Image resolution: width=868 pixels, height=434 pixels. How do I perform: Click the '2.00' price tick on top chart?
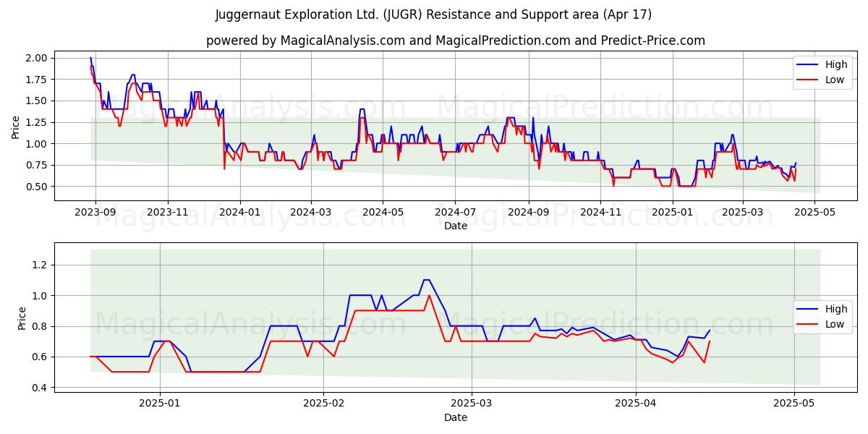[x=38, y=58]
